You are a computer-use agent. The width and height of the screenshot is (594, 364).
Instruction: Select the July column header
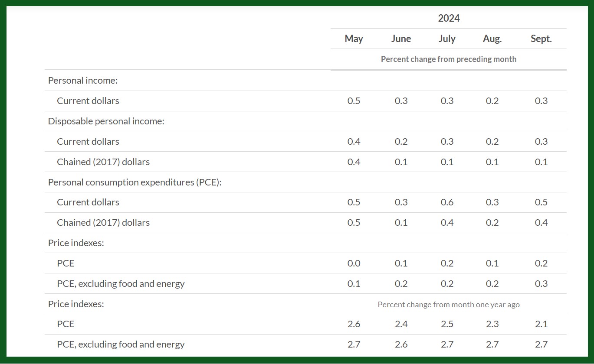pos(447,39)
